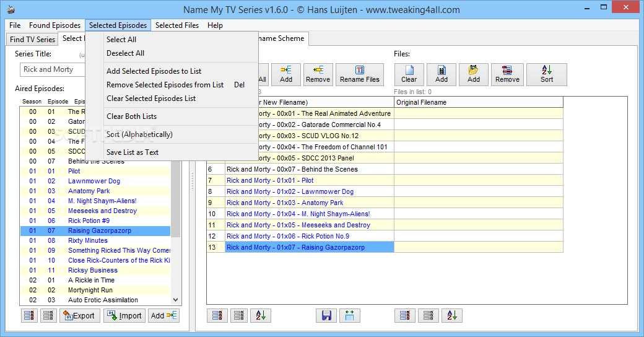
Task: Add a folder of files
Action: click(x=474, y=74)
